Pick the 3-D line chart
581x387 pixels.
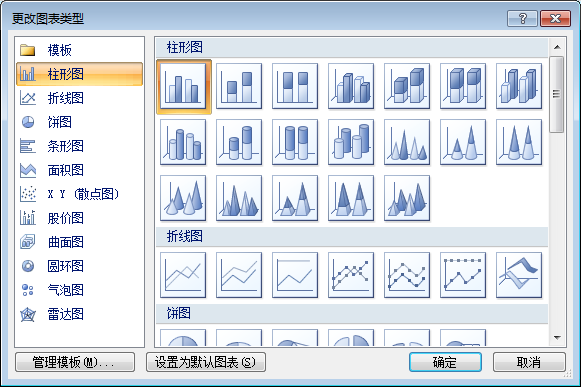[x=519, y=275]
